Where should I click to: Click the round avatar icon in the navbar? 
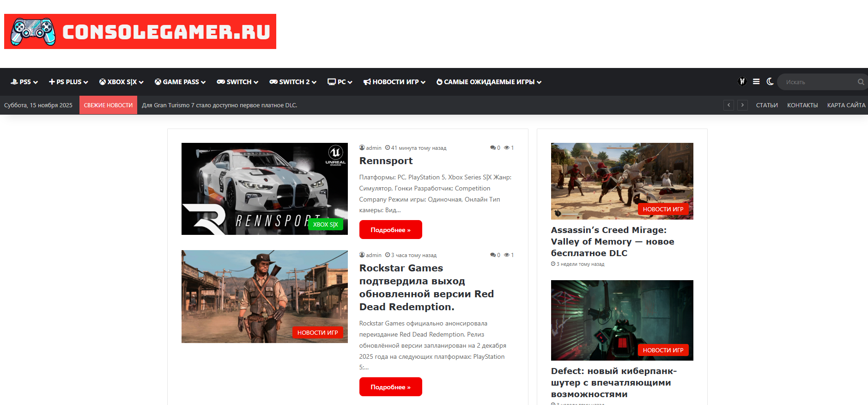click(742, 81)
